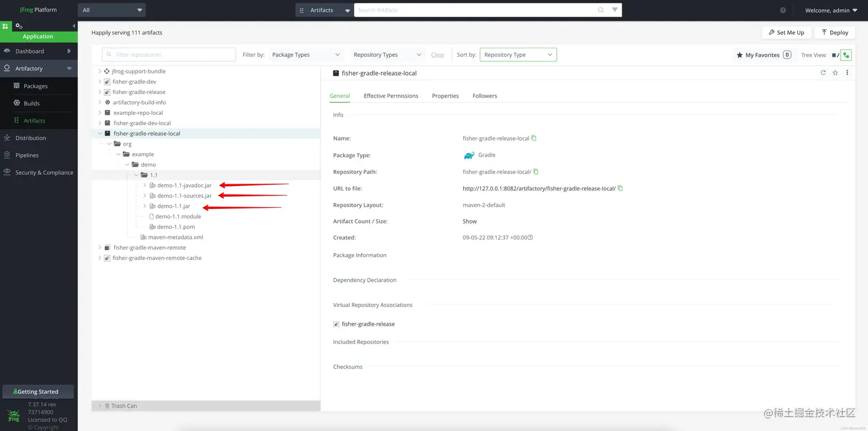This screenshot has width=868, height=431.
Task: Expand demo-1.1-javadoc.jar contents
Action: 145,185
